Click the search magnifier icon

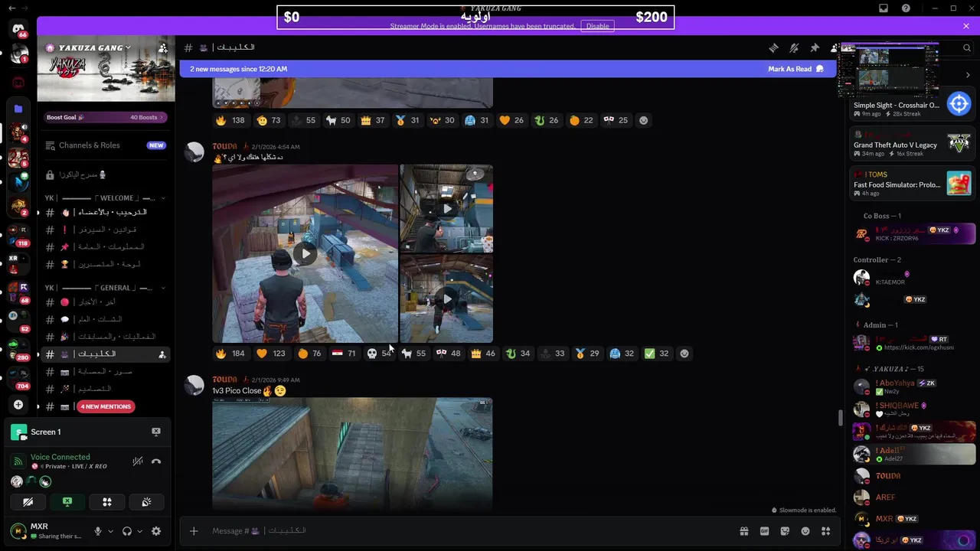pos(967,47)
